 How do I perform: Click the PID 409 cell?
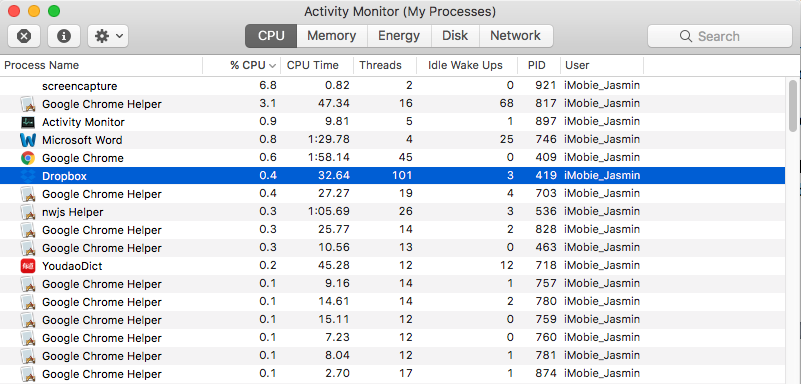point(546,158)
